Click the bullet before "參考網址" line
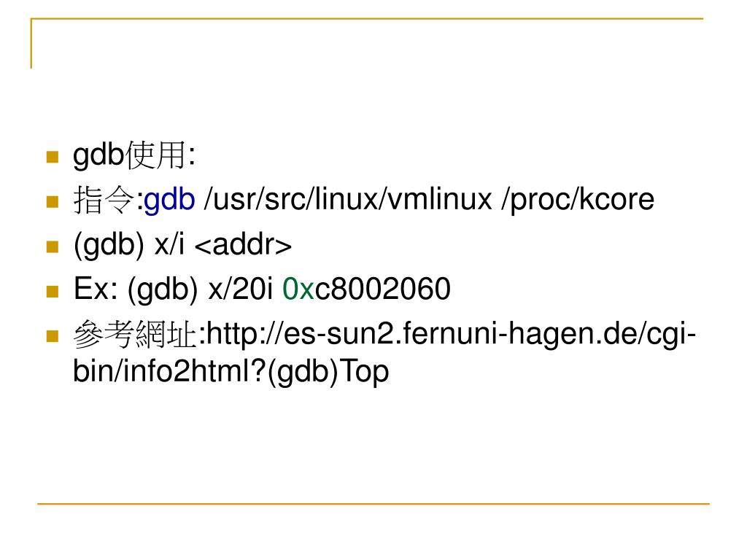This screenshot has height=560, width=747. [53, 336]
